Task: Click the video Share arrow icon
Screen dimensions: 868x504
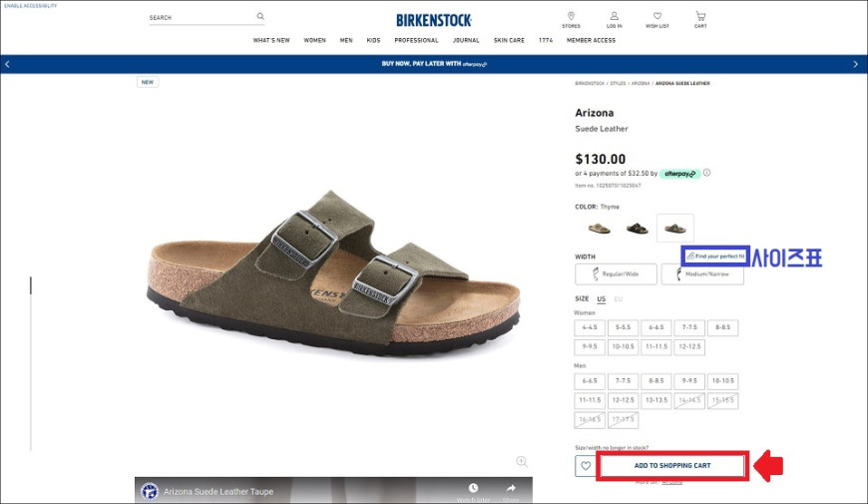Action: [x=511, y=488]
